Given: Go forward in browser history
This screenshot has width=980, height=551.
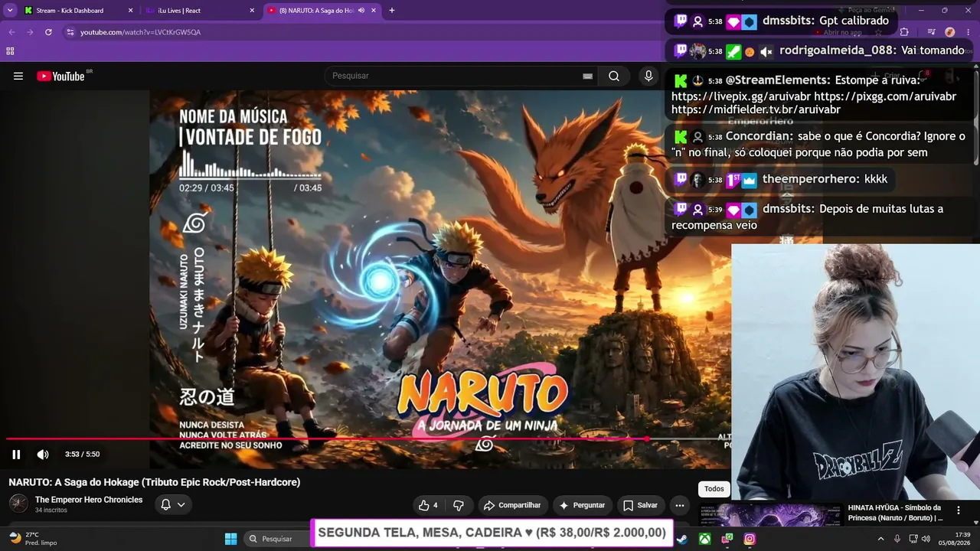Looking at the screenshot, I should coord(30,32).
